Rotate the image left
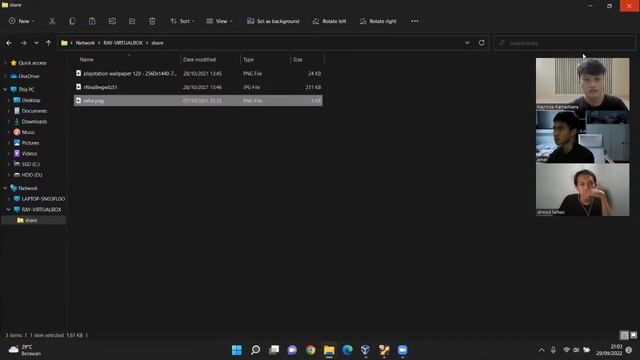The image size is (640, 360). pyautogui.click(x=329, y=21)
